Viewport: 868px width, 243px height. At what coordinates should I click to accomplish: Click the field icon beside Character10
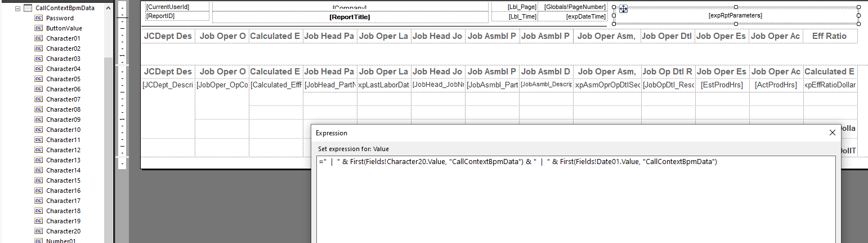(x=39, y=130)
